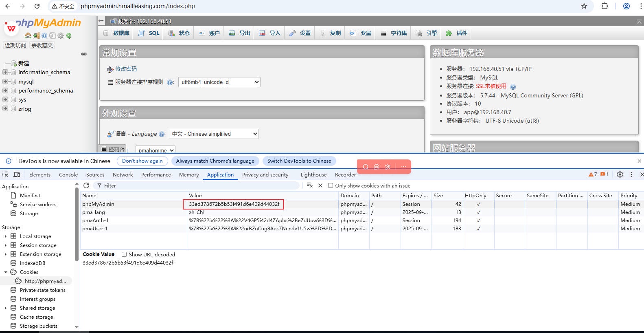Viewport: 644px width, 333px height.
Task: Expand the zrlog database tree node
Action: (5, 108)
